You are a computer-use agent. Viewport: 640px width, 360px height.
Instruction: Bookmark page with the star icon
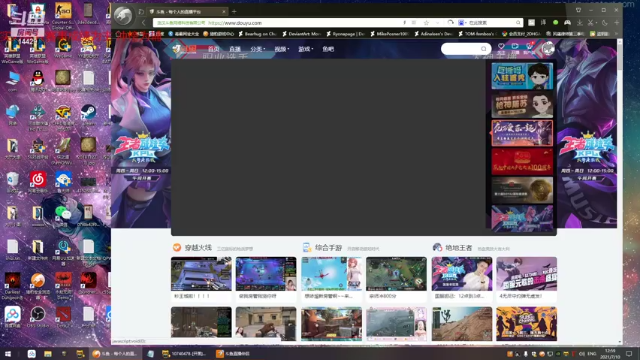(426, 23)
